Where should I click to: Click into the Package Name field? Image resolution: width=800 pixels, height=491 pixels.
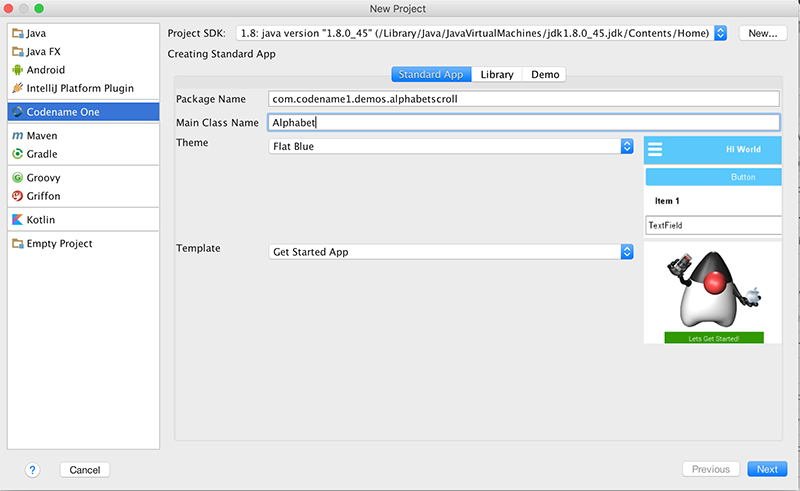(524, 99)
